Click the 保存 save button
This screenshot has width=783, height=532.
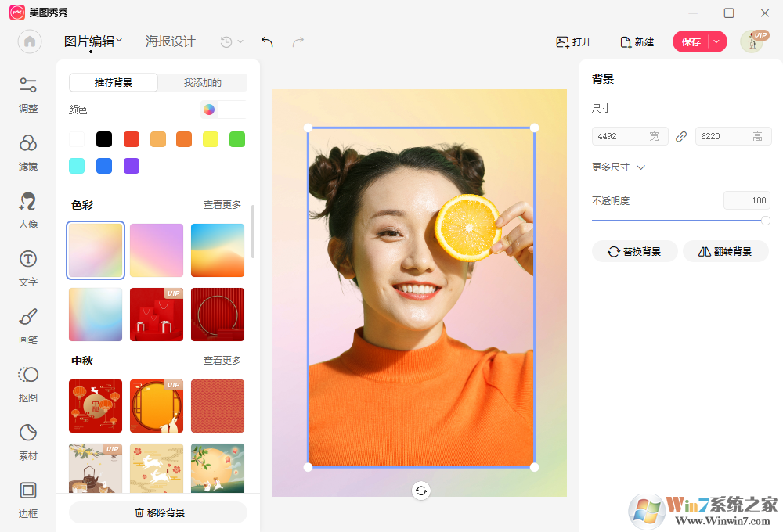click(x=691, y=42)
